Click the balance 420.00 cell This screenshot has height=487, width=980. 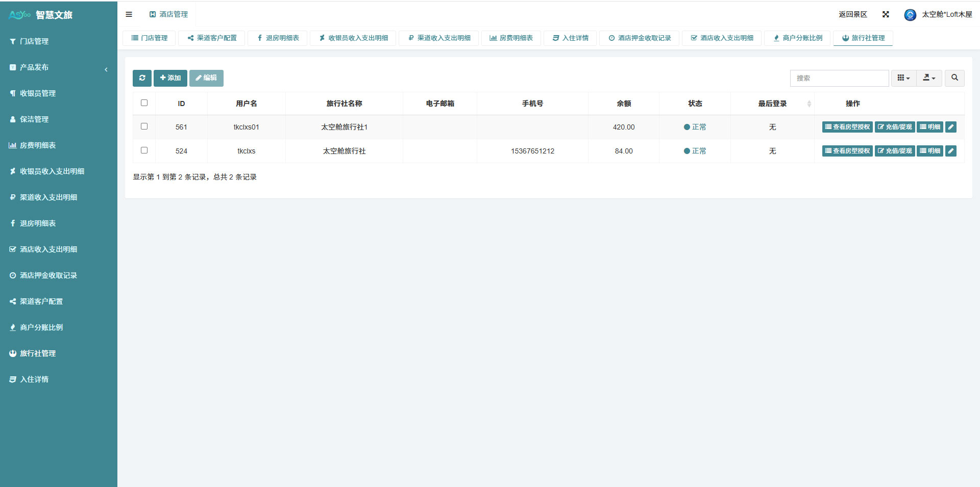(x=624, y=127)
